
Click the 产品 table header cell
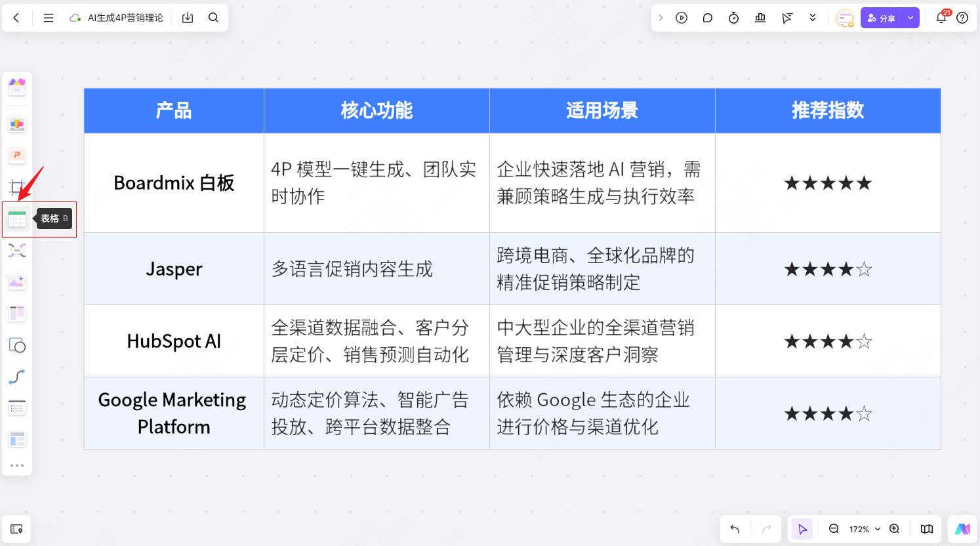click(174, 111)
